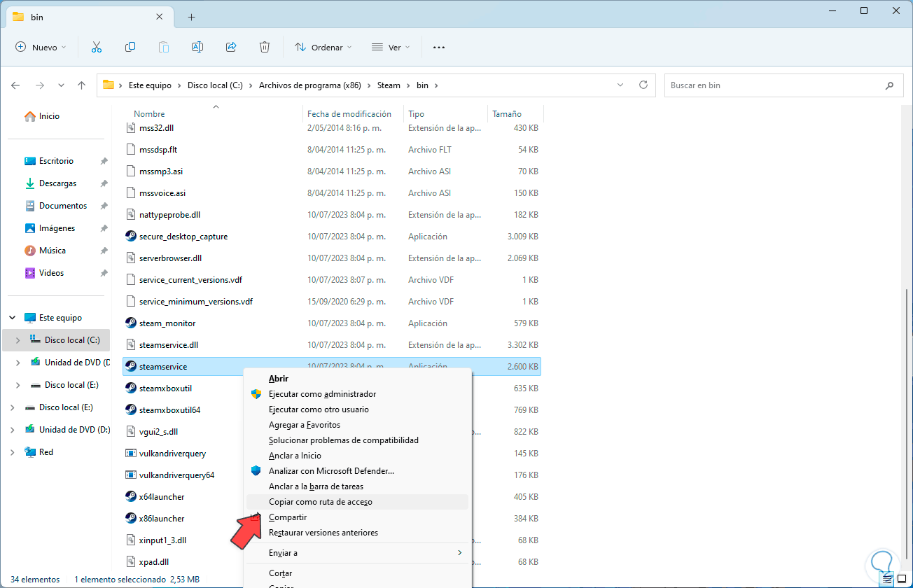Click the Cut scissors icon in toolbar
This screenshot has width=913, height=588.
pyautogui.click(x=97, y=47)
